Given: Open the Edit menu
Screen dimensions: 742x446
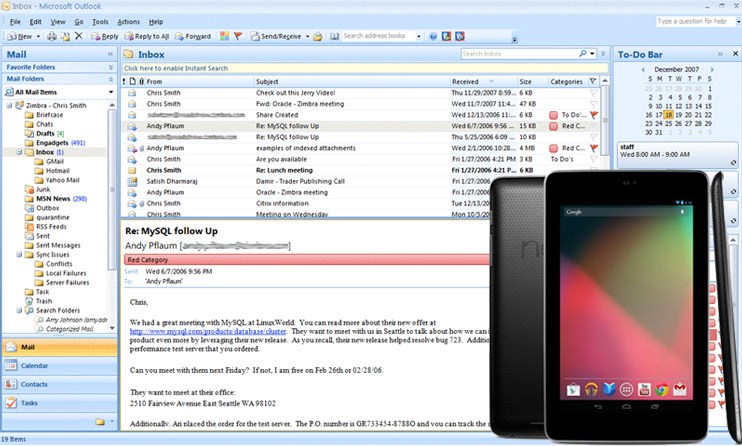Looking at the screenshot, I should pos(35,22).
